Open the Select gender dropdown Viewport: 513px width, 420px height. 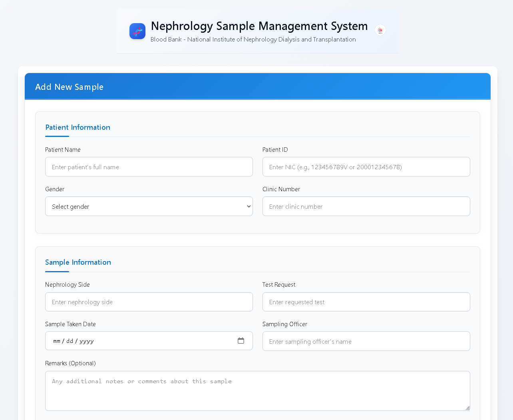[149, 206]
